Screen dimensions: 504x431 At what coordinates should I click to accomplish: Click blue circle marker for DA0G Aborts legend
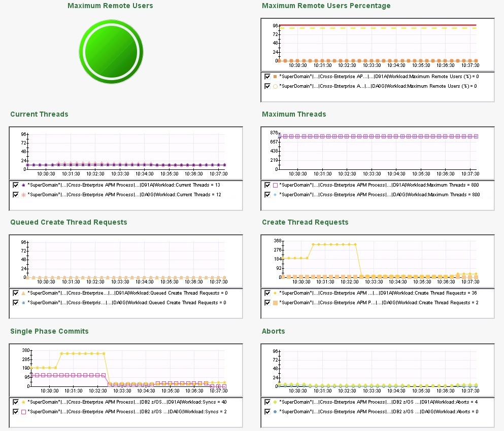click(x=275, y=411)
